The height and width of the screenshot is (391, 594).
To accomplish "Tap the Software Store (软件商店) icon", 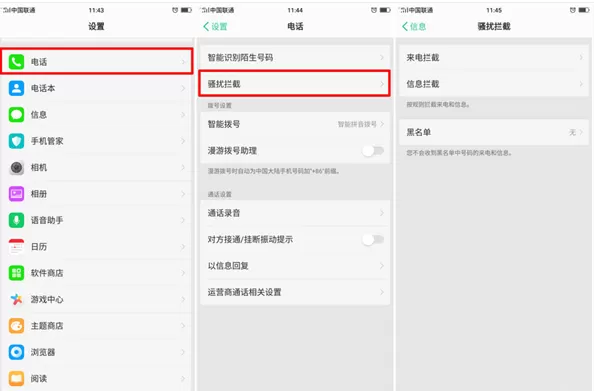I will click(x=16, y=273).
